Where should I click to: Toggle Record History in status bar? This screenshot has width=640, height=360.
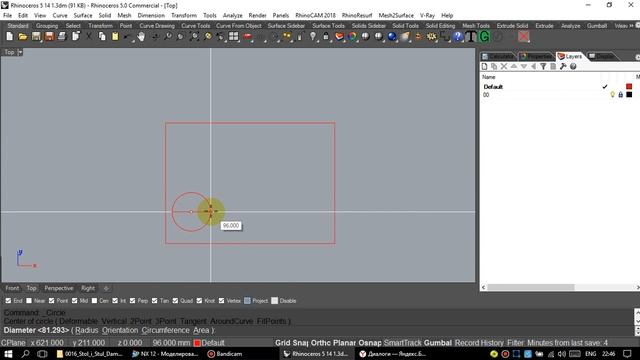pyautogui.click(x=479, y=343)
